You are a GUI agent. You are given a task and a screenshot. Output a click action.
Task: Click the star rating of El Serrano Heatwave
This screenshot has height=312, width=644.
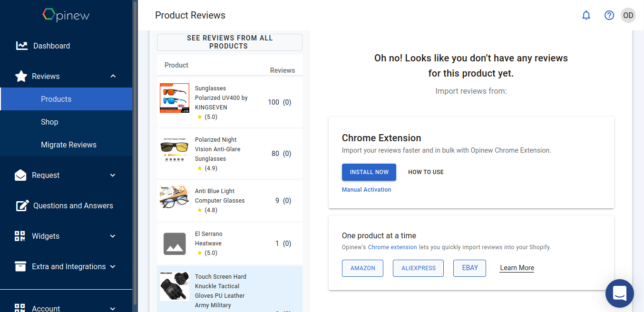point(207,253)
